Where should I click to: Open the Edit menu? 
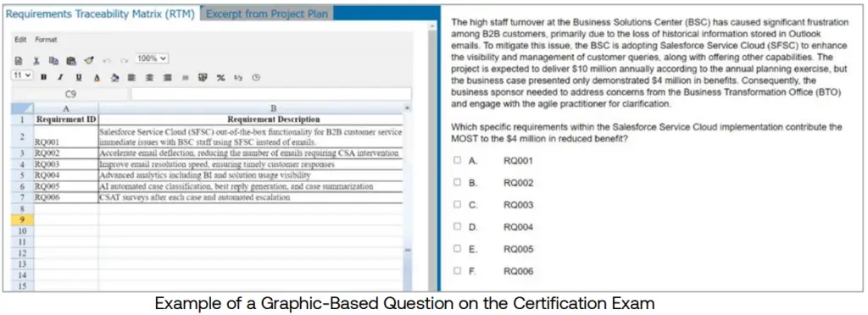pos(20,40)
